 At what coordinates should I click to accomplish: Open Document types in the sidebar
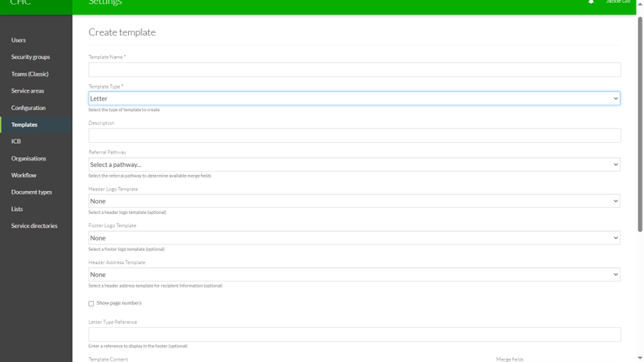32,192
